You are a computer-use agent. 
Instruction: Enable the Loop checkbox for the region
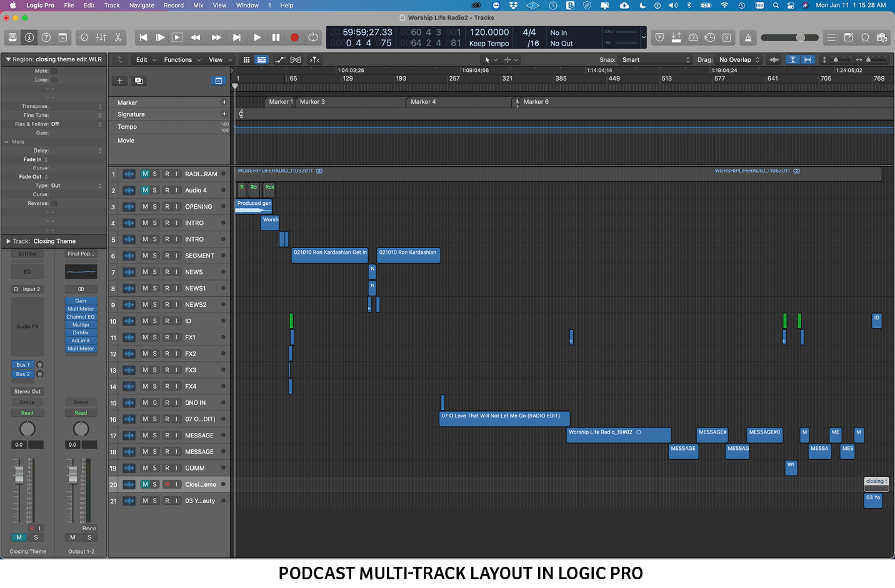(54, 80)
